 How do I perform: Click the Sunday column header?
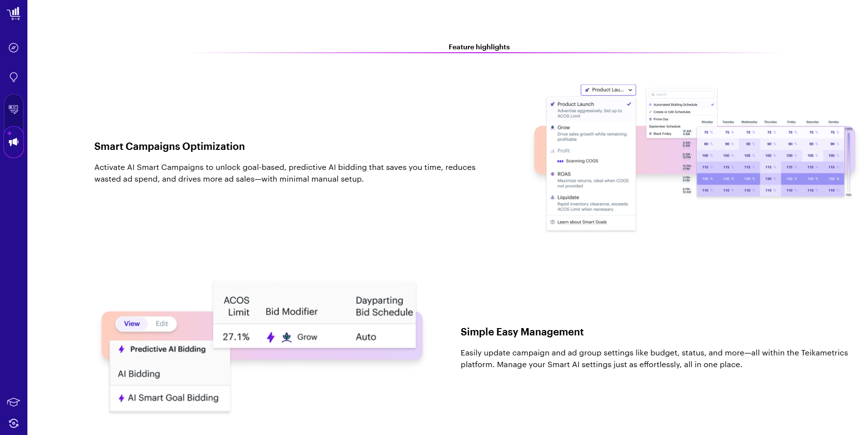[x=833, y=122]
